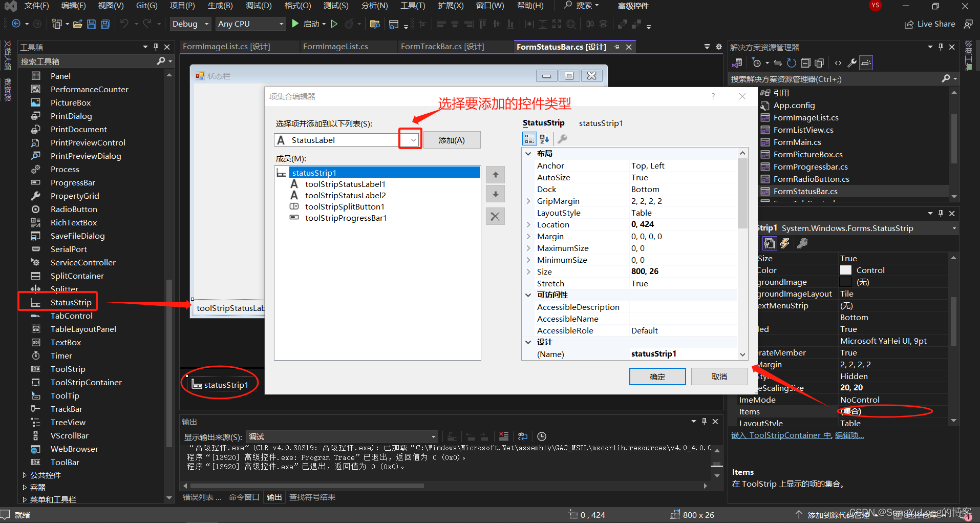Click the Alphabetical sort icon in collection editor

click(x=544, y=139)
